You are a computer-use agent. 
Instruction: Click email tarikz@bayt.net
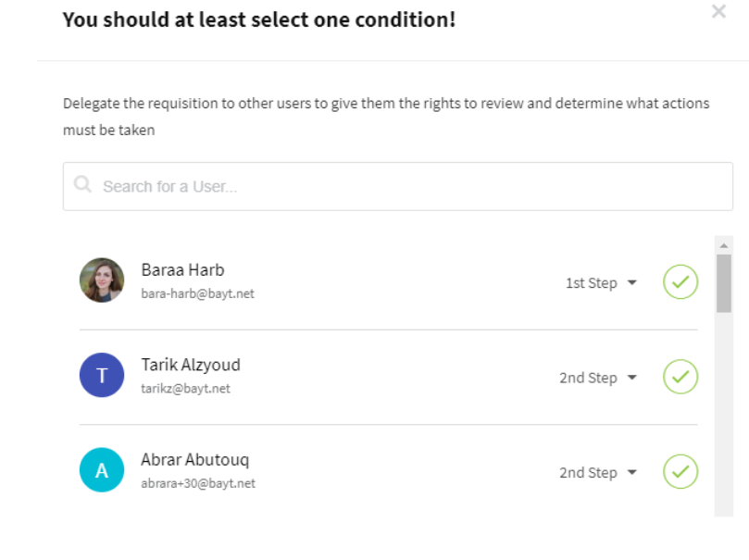pos(185,389)
